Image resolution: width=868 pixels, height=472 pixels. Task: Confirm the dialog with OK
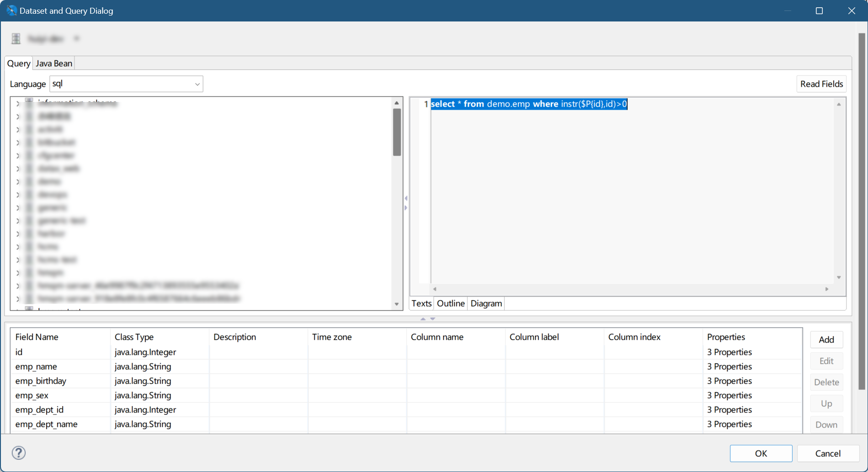click(x=761, y=453)
